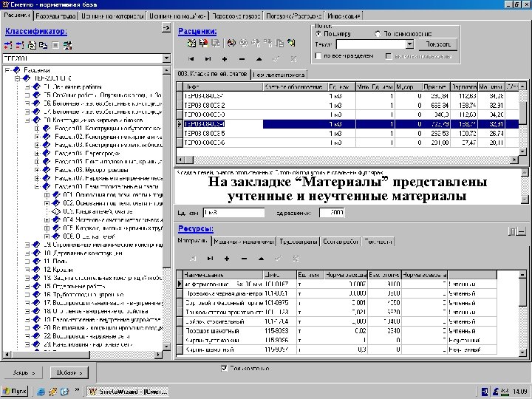Expand the '10. Деревянные конструкции' node

(x=27, y=253)
